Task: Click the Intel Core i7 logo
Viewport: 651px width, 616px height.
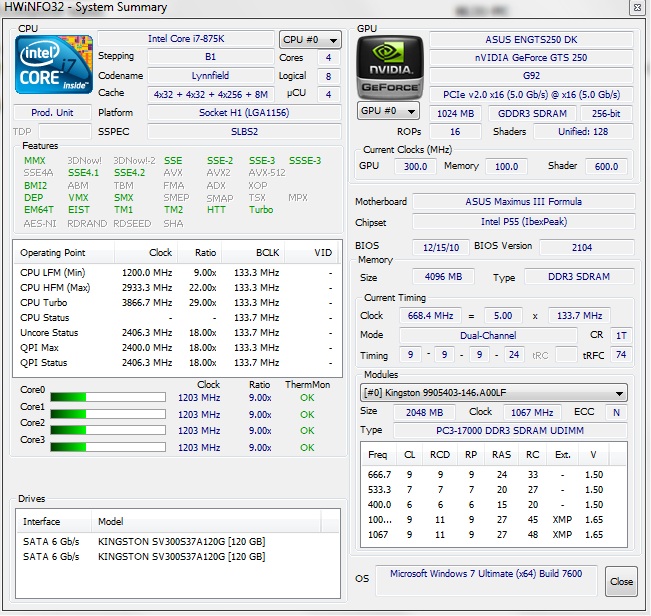Action: 54,64
